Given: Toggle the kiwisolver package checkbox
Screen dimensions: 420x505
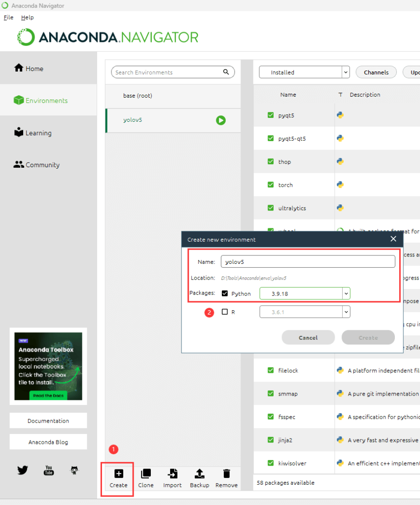Looking at the screenshot, I should (x=271, y=463).
